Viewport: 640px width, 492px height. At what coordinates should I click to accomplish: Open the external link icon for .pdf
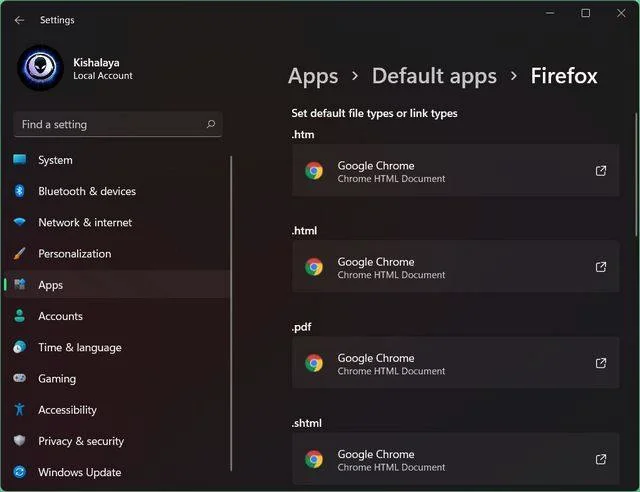pyautogui.click(x=600, y=363)
